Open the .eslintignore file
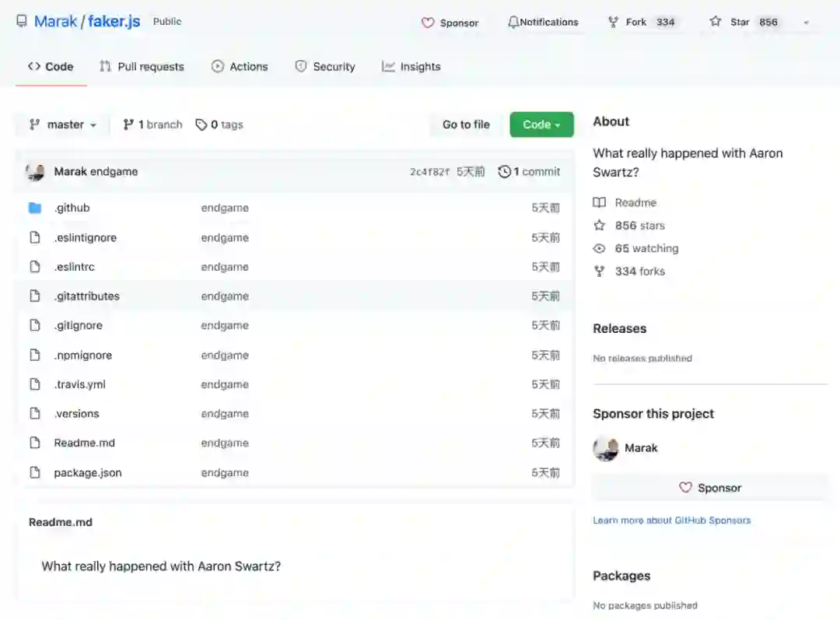Screen dimensions: 840x620 86,237
